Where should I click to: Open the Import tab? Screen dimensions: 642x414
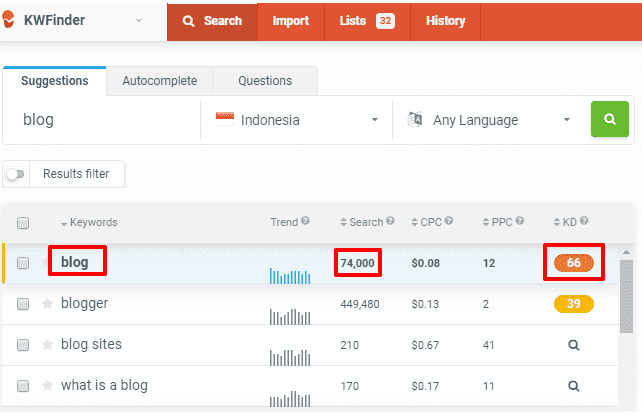[x=291, y=21]
